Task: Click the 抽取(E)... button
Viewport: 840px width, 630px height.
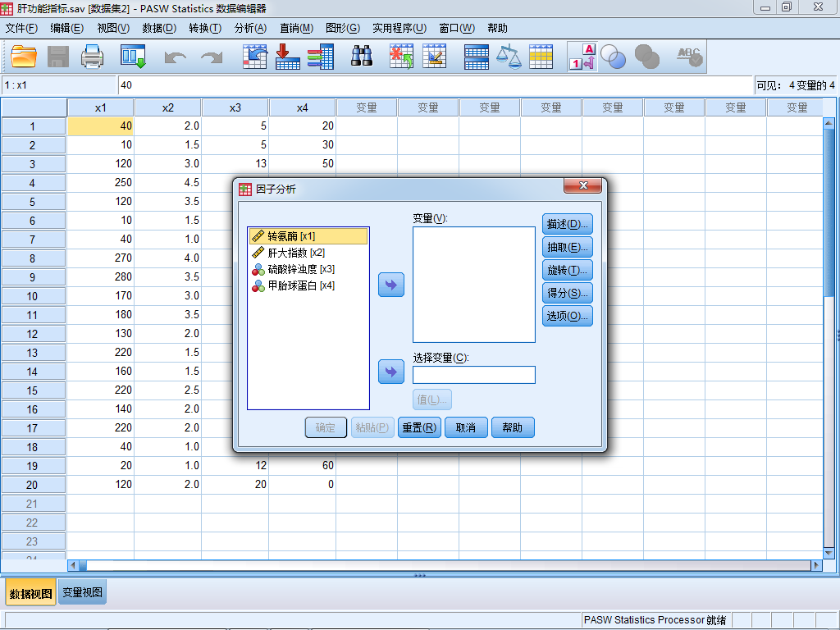Action: click(568, 247)
